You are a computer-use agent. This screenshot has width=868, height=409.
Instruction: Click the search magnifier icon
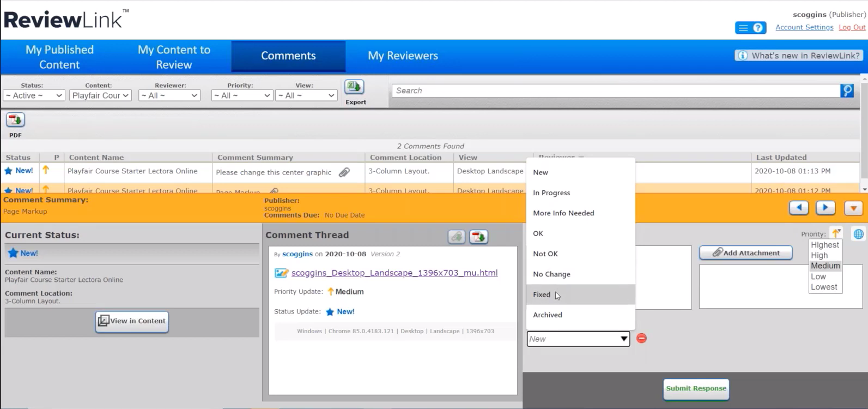pos(847,91)
